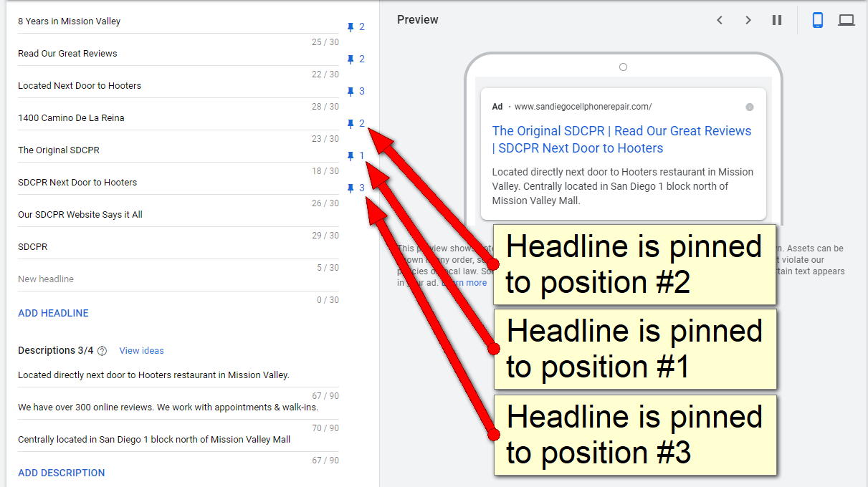Screen dimensions: 868x487
Task: Click the pin for 1400 Camino De La Reina
Action: click(356, 124)
